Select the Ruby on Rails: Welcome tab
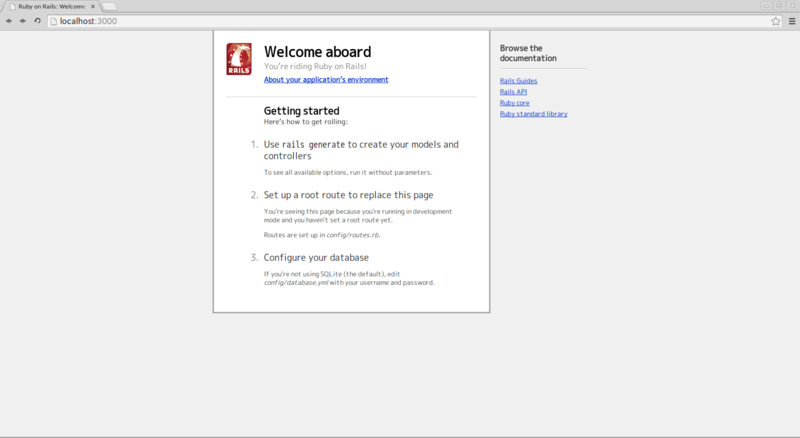 (52, 7)
